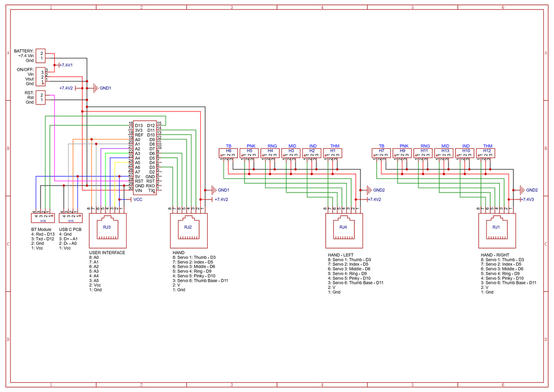Image resolution: width=554 pixels, height=392 pixels.
Task: Select the "USB C PCB" label
Action: click(70, 230)
